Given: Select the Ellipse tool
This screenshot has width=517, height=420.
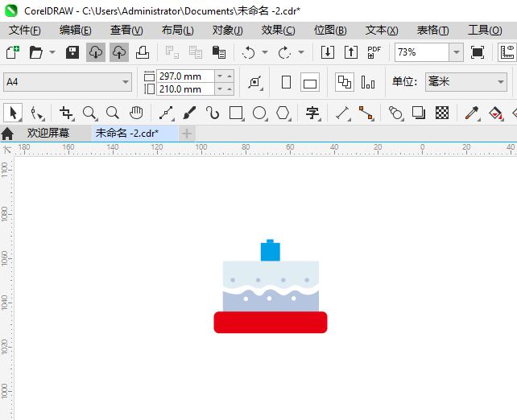Looking at the screenshot, I should [260, 113].
